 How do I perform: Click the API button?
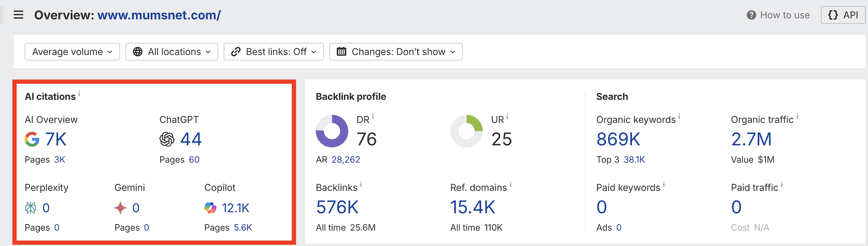coord(843,15)
